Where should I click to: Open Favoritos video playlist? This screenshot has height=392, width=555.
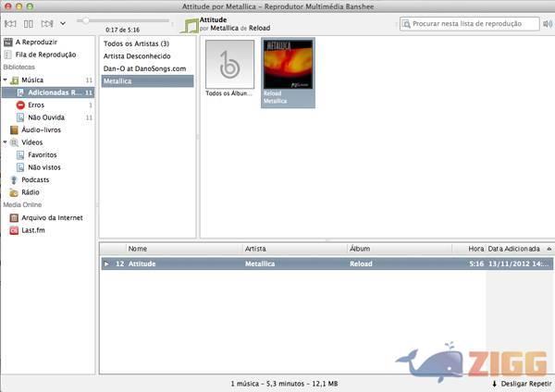pos(43,155)
